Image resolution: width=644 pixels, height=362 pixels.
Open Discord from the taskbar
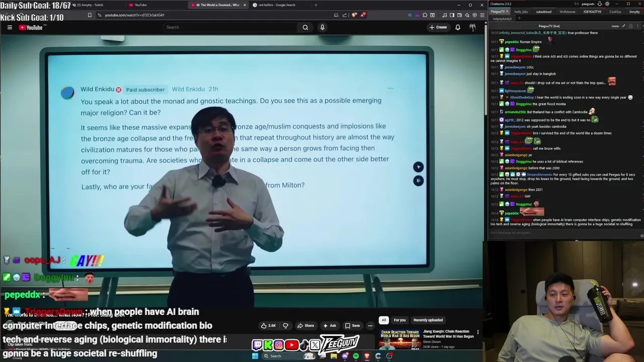tap(345, 356)
